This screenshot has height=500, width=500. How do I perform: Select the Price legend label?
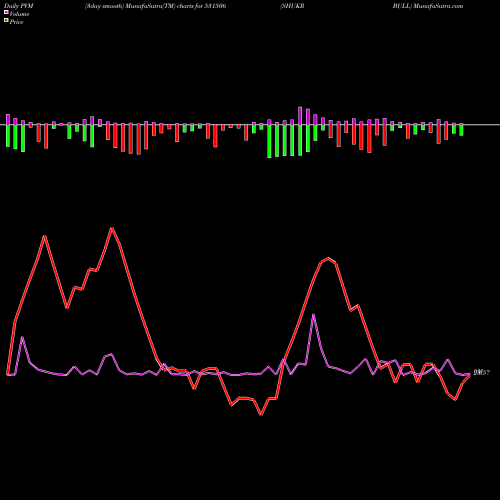pyautogui.click(x=16, y=22)
